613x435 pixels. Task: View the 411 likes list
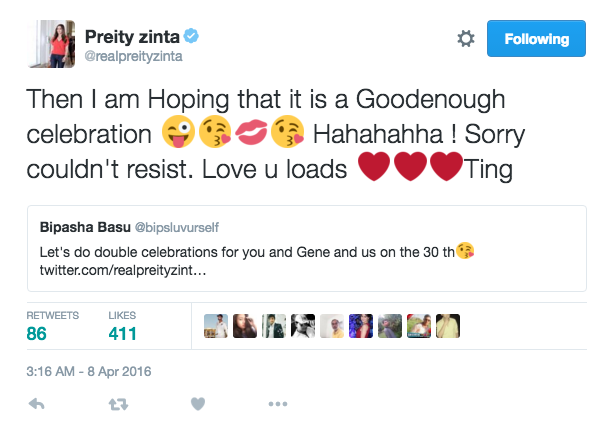122,333
